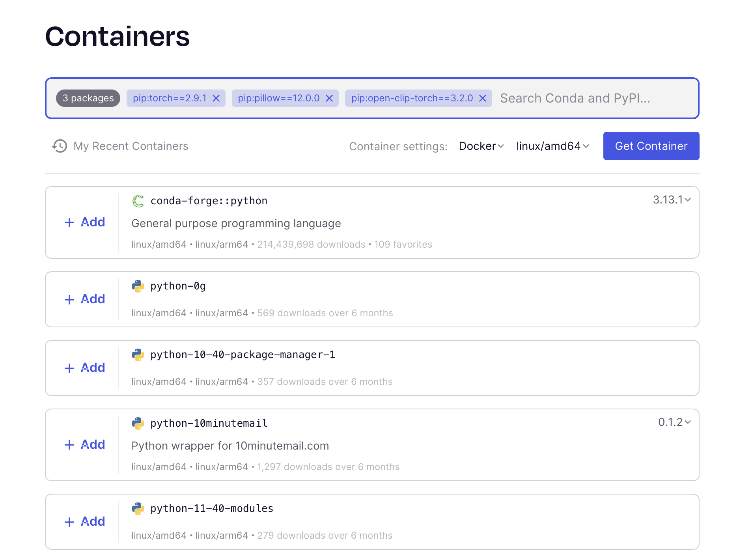Open the 0.1.2 version dropdown for python-10minutemail
Screen dimensions: 739x560
click(x=673, y=422)
